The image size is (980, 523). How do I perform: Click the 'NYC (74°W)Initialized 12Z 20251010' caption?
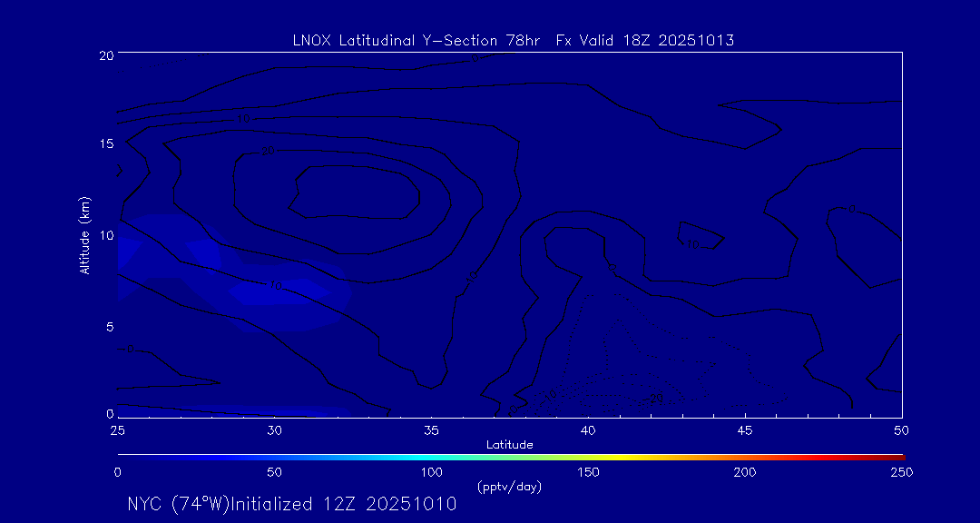coord(292,505)
